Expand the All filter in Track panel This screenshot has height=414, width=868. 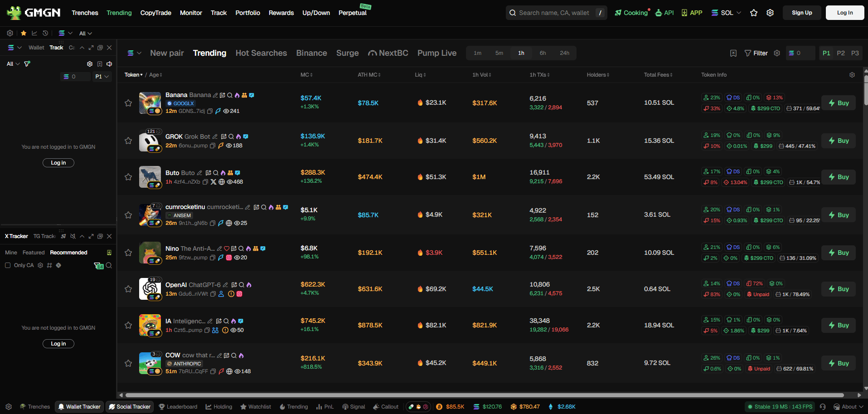point(13,64)
